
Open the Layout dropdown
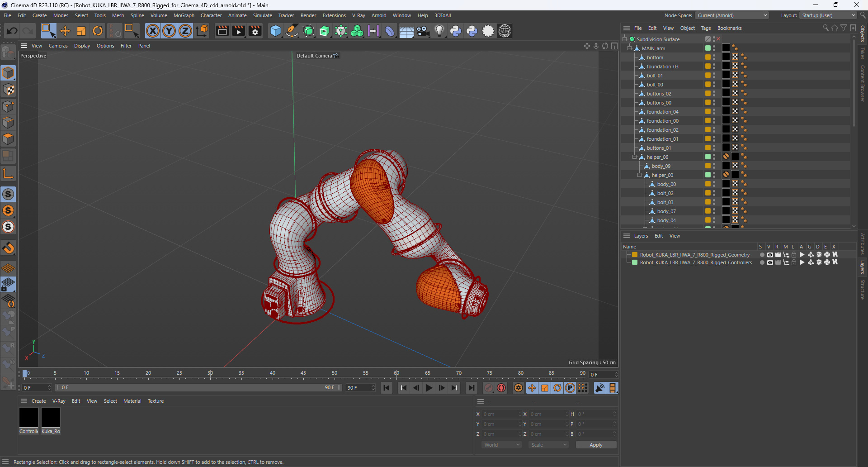(828, 15)
